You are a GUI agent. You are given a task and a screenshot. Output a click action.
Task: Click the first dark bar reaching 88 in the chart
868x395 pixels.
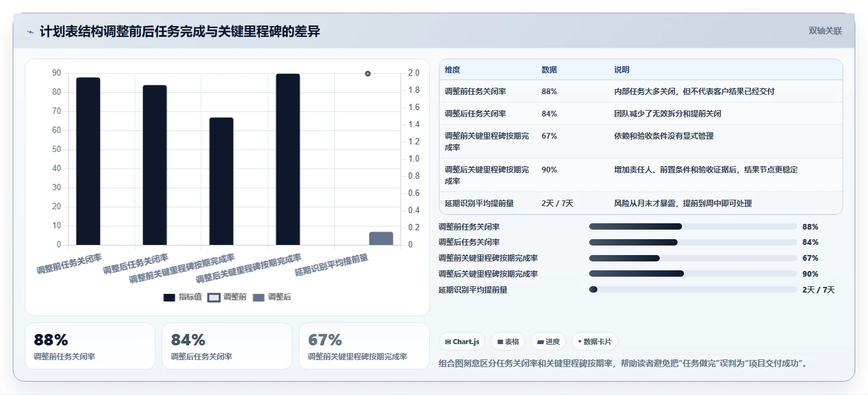click(x=88, y=161)
